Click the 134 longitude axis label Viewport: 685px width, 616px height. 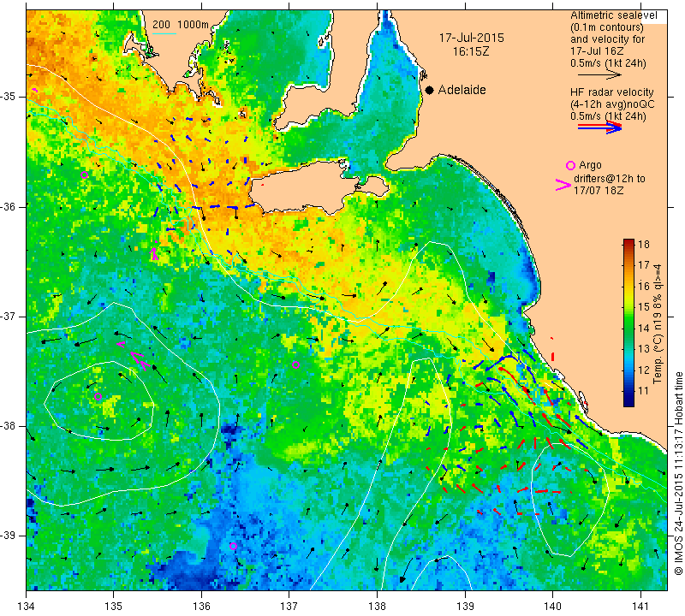point(27,607)
